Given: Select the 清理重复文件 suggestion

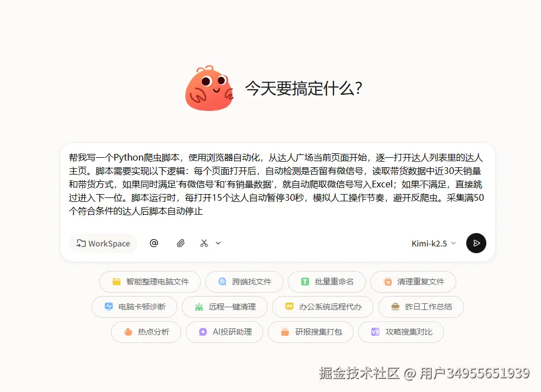Looking at the screenshot, I should pos(413,282).
